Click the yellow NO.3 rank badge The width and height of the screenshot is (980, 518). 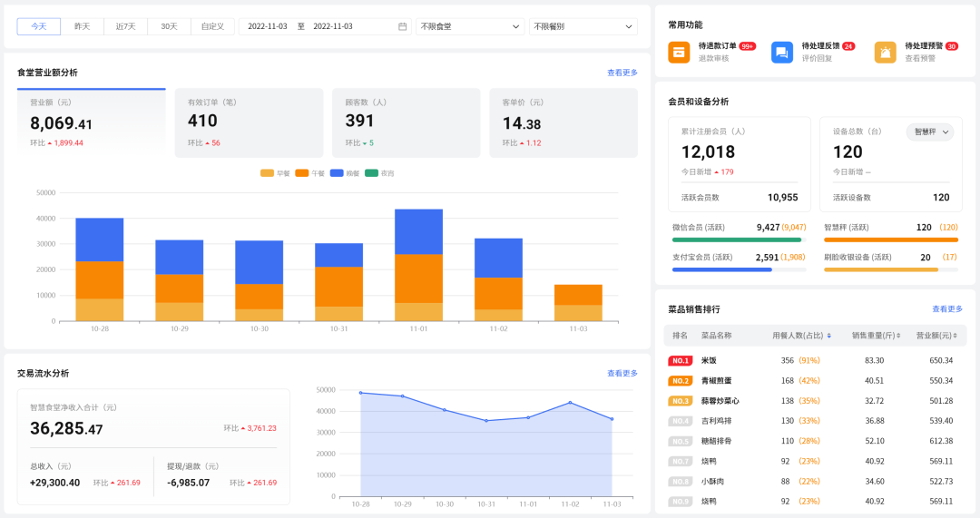(680, 401)
